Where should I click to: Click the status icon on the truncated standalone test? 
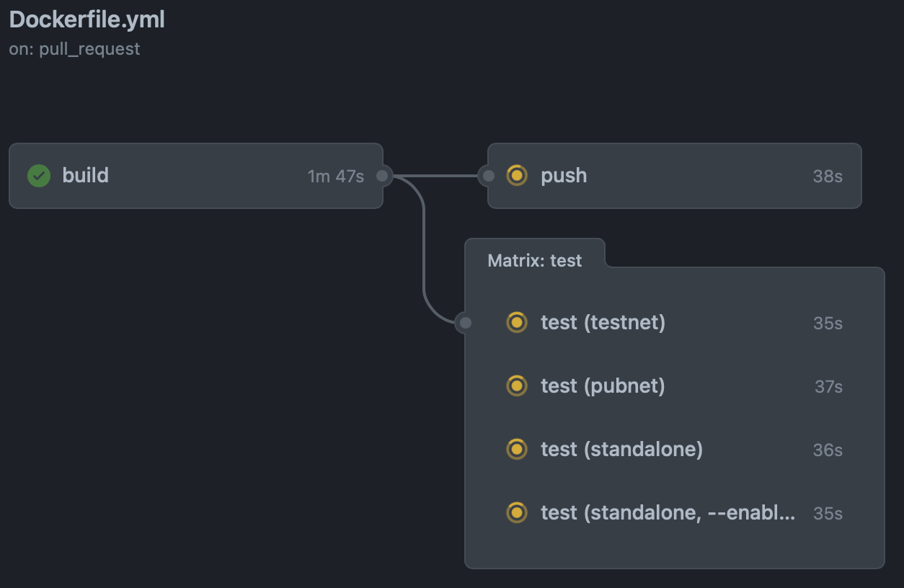coord(517,513)
